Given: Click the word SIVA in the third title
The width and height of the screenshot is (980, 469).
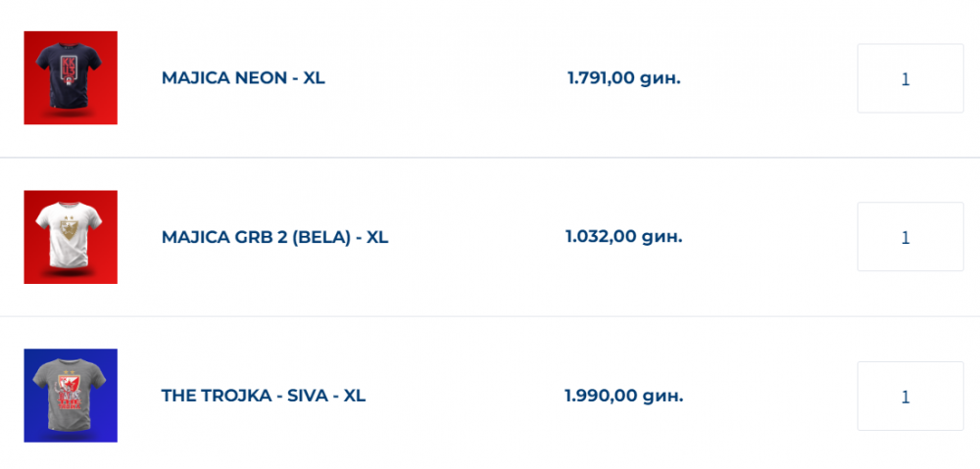Looking at the screenshot, I should 305,396.
